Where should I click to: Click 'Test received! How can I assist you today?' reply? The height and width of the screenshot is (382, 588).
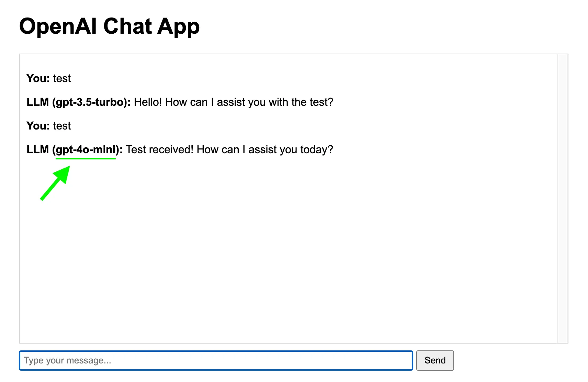click(229, 149)
